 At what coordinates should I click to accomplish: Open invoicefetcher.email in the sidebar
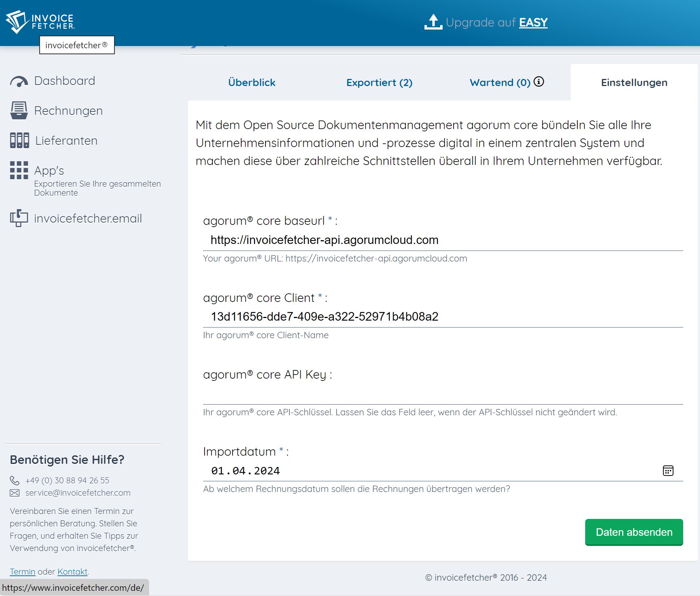[88, 218]
